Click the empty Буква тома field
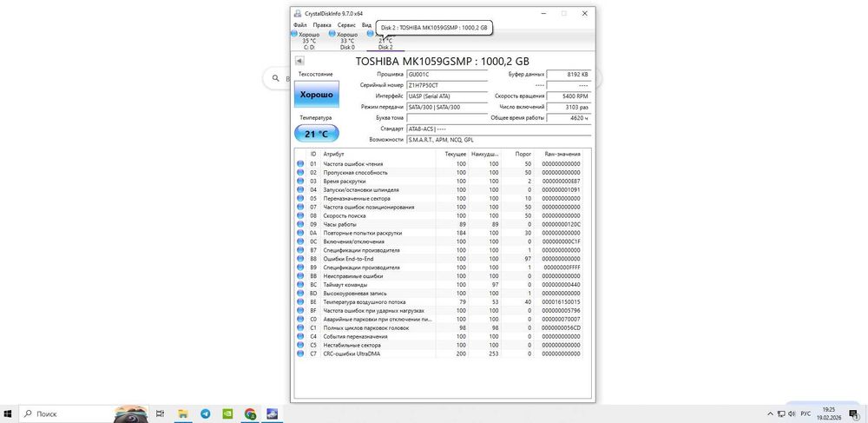 (x=447, y=118)
